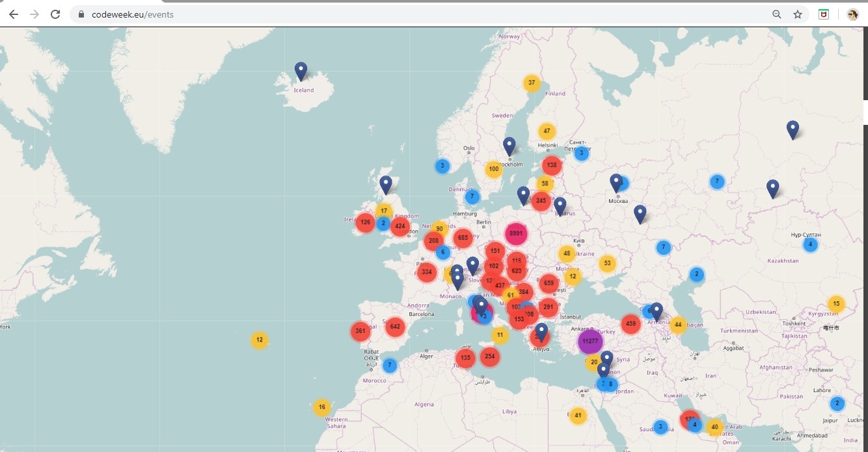Click the yellow cluster 20 near Syria
Image resolution: width=868 pixels, height=452 pixels.
click(593, 362)
